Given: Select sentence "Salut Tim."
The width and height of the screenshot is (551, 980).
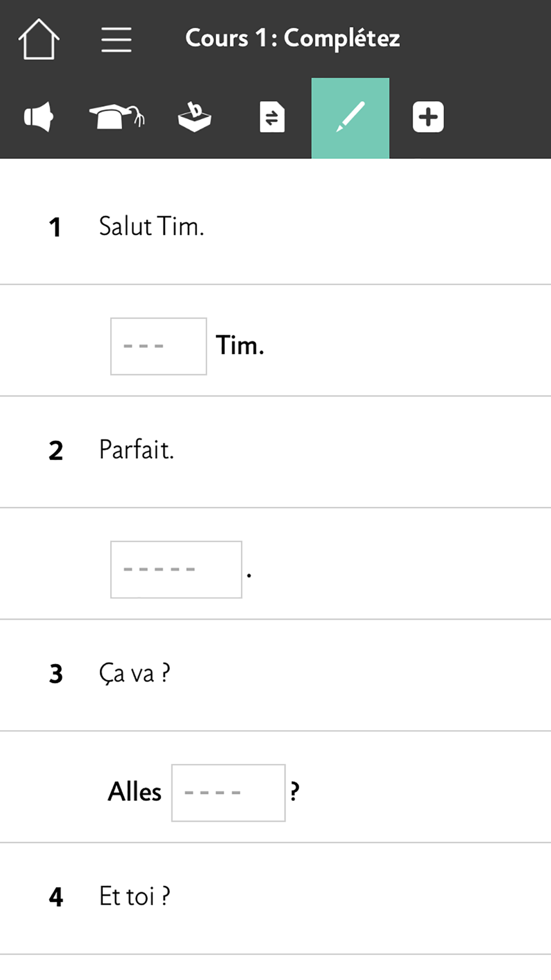Looking at the screenshot, I should click(152, 227).
